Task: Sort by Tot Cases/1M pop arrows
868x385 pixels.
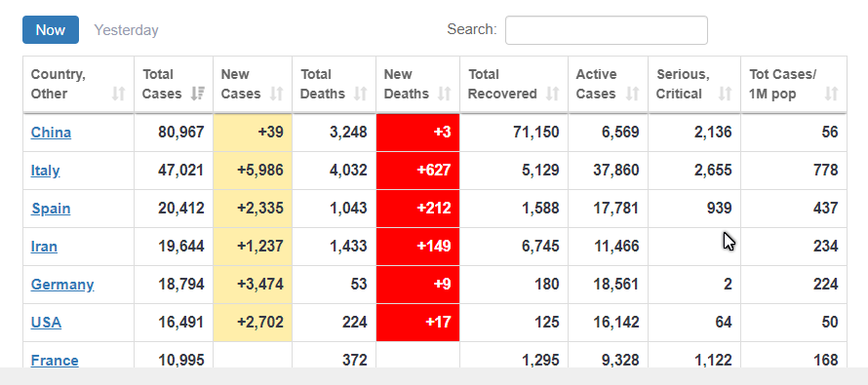Action: pos(831,94)
